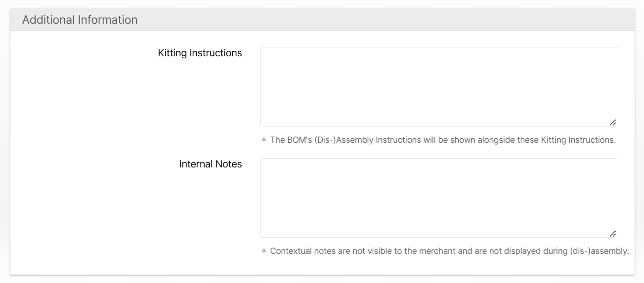Click the triangle icon beside the BOM hint

click(263, 140)
